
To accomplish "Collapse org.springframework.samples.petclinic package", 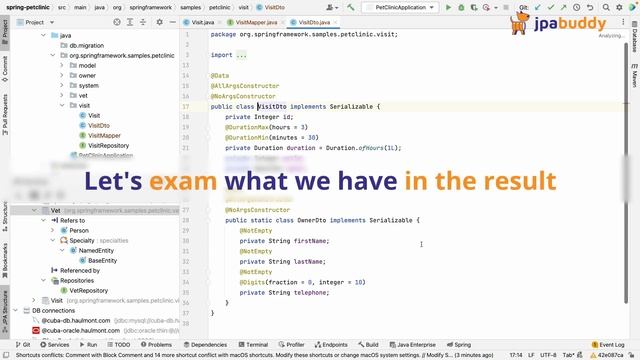I will pos(53,55).
